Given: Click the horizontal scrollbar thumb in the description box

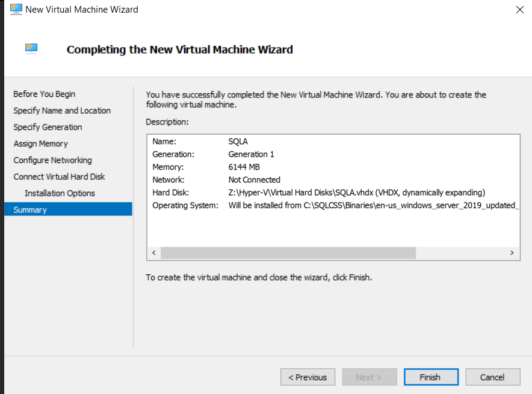Looking at the screenshot, I should coord(288,253).
